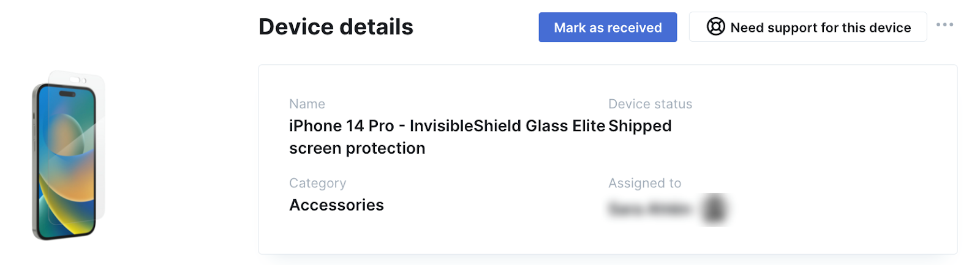Screen dimensions: 980x265
Task: Click the Mark as received button
Action: (x=608, y=28)
